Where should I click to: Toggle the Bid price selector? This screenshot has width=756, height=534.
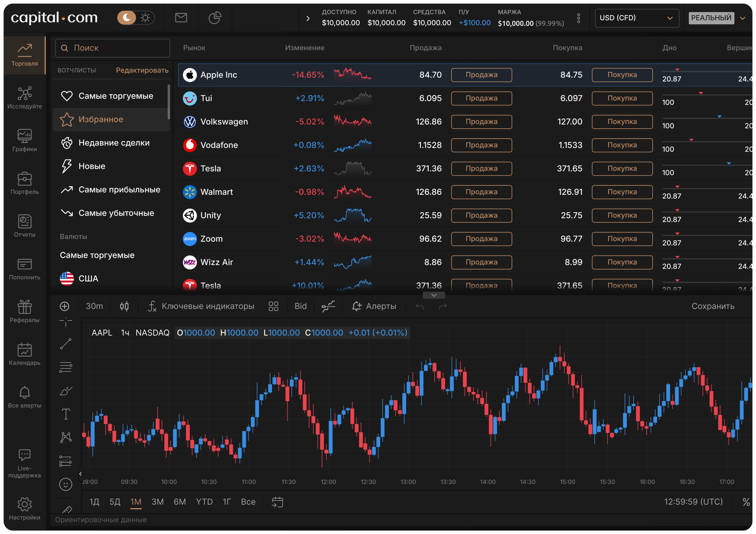click(300, 306)
